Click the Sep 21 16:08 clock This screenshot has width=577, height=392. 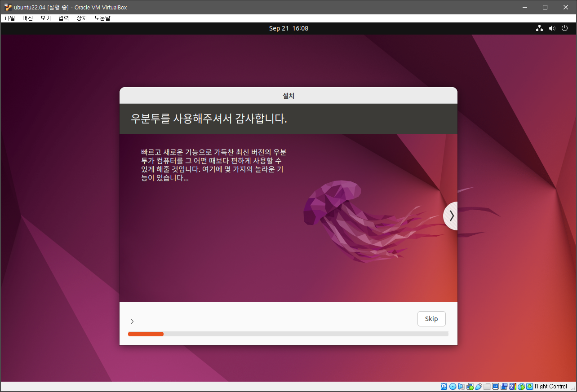click(288, 28)
